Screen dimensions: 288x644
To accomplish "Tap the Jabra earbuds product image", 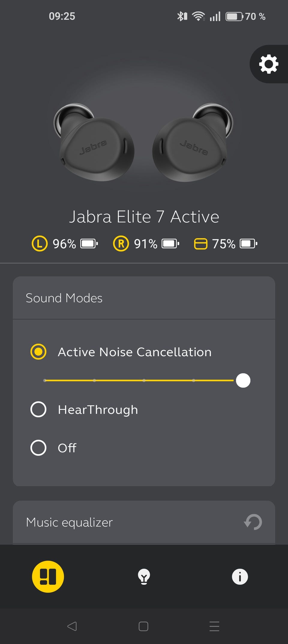I will pos(143,142).
